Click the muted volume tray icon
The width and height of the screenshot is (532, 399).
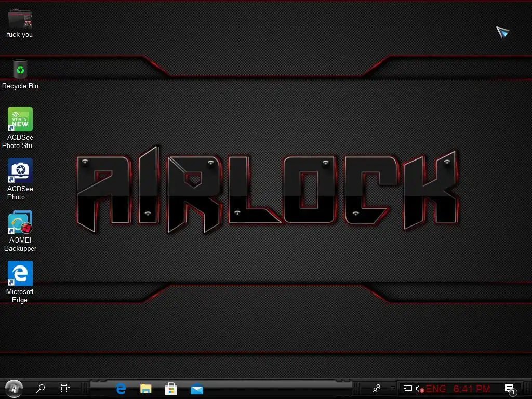pos(420,389)
